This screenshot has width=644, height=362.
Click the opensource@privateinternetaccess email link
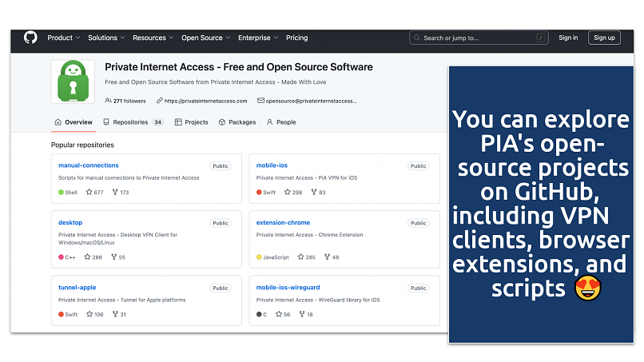[312, 101]
